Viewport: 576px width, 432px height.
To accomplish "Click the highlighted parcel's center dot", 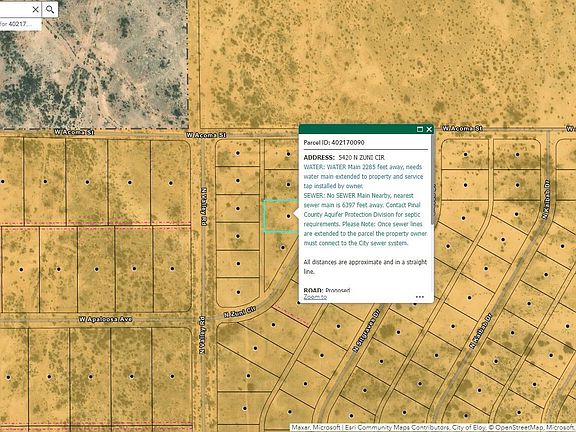I will click(288, 216).
